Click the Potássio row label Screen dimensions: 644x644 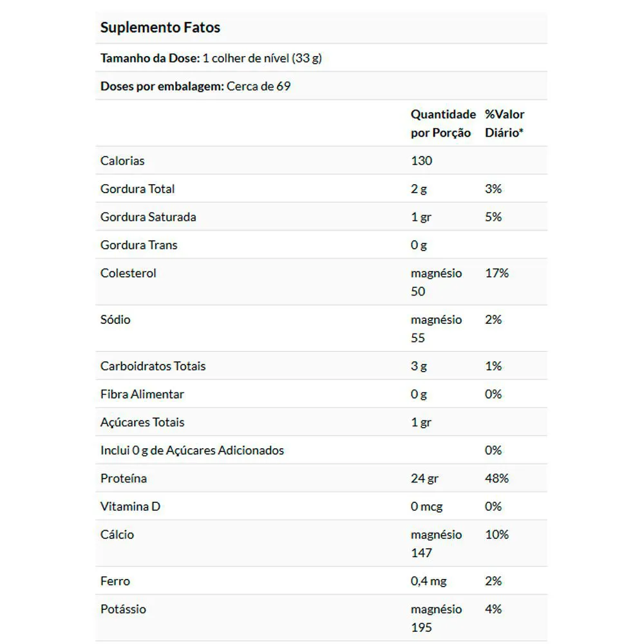pyautogui.click(x=123, y=609)
